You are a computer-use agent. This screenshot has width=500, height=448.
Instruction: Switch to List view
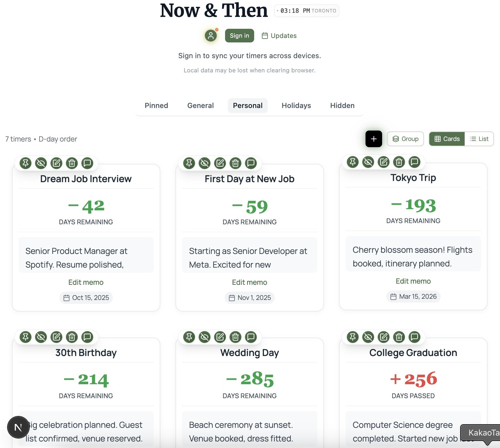[x=479, y=139]
